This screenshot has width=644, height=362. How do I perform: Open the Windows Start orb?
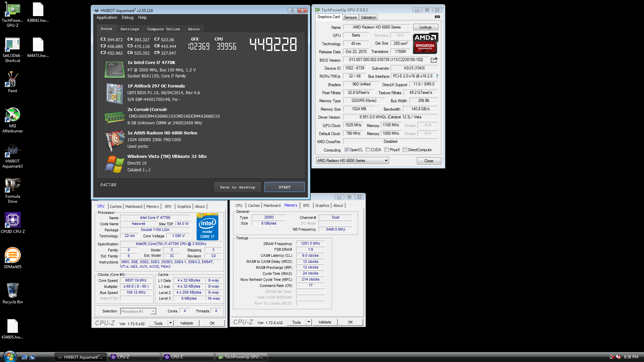9,357
